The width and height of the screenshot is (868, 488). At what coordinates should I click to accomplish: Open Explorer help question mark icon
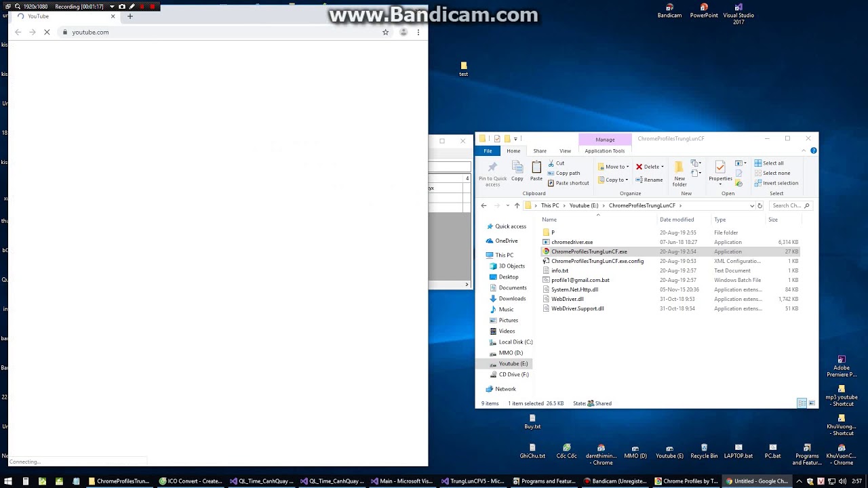pos(813,150)
